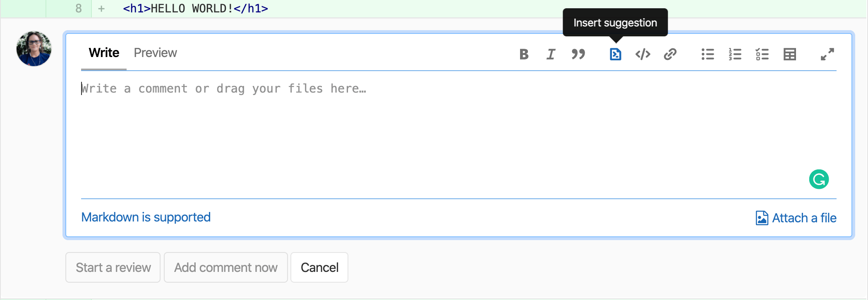This screenshot has height=300, width=868.
Task: Insert a blockquote
Action: (578, 54)
